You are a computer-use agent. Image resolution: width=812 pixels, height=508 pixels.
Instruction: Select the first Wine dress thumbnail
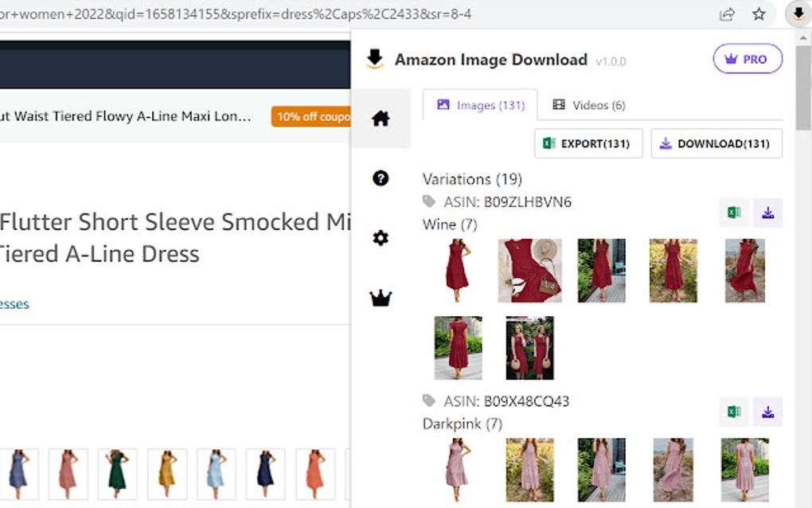tap(457, 269)
